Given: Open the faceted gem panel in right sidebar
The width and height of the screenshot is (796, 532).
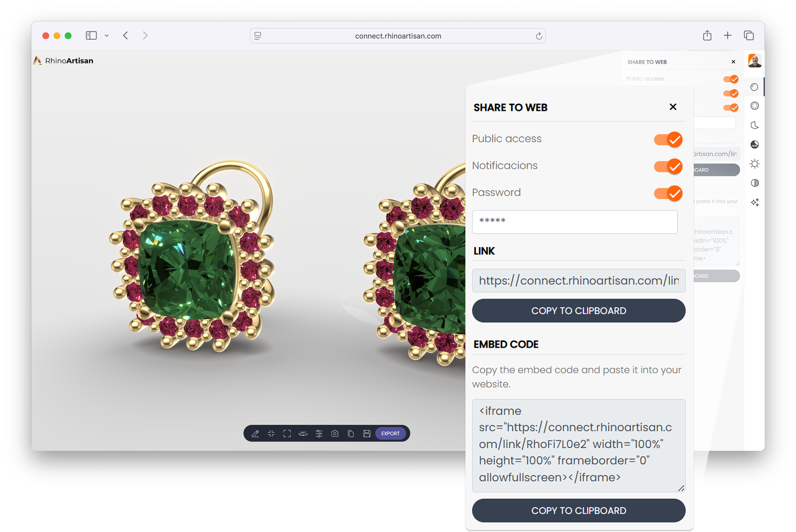Looking at the screenshot, I should click(x=754, y=106).
